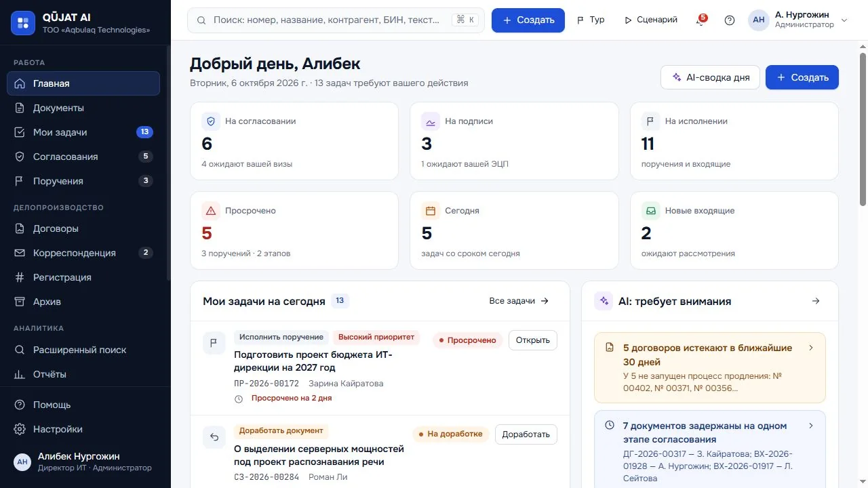Open the Все задачи link
868x488 pixels.
[x=519, y=301]
